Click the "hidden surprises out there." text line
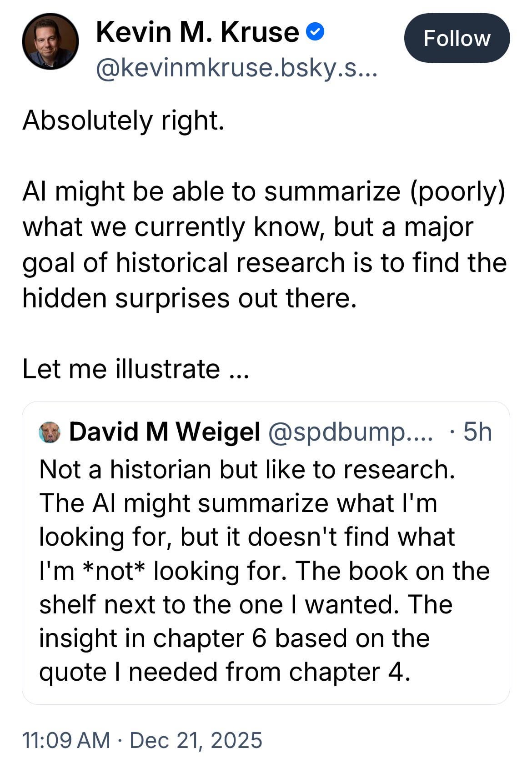Screen dimensions: 532x763 coord(189,298)
